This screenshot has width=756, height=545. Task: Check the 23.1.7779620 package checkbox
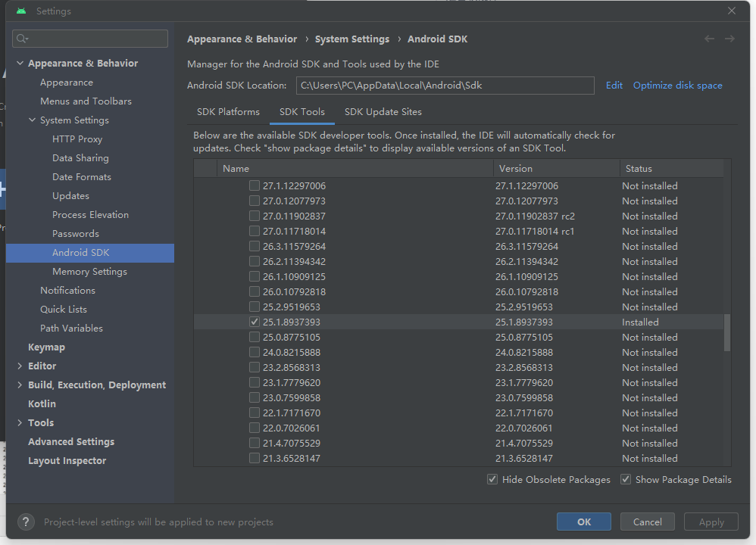(x=254, y=382)
